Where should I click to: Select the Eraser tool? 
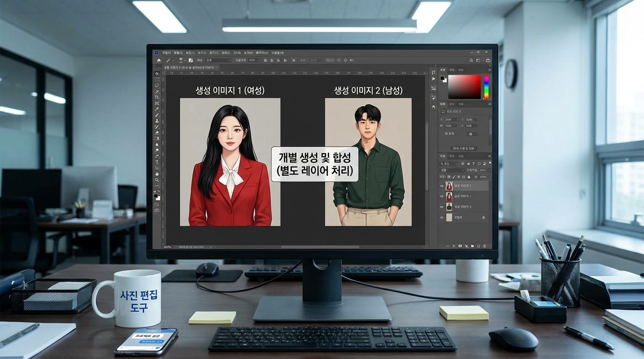[157, 133]
